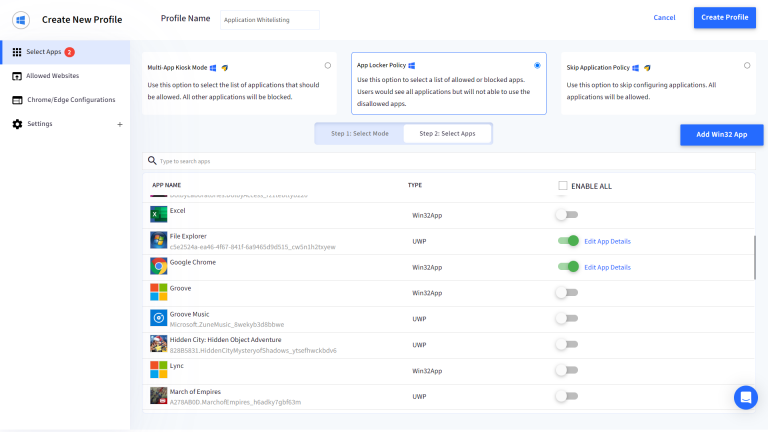
Task: Click the Excel app icon
Action: pyautogui.click(x=158, y=215)
